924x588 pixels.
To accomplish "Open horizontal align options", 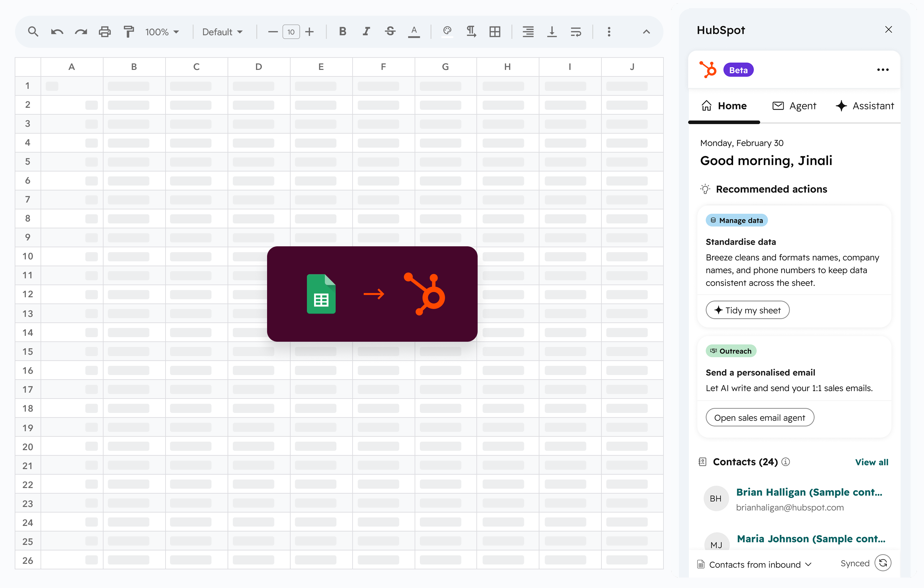I will 528,31.
